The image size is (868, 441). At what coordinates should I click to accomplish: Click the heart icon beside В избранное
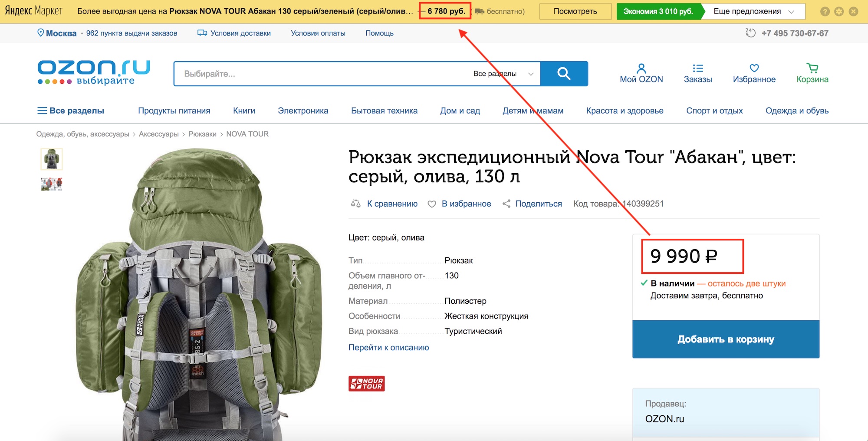pyautogui.click(x=432, y=204)
